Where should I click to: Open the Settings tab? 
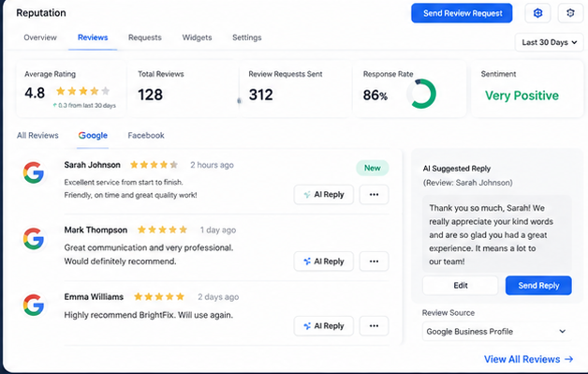[x=247, y=37]
